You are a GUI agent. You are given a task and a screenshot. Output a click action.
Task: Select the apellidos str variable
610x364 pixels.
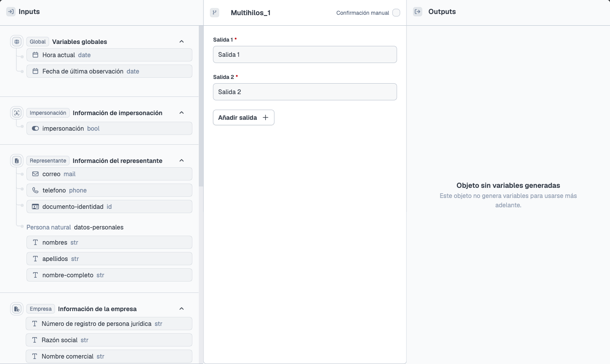click(x=109, y=259)
